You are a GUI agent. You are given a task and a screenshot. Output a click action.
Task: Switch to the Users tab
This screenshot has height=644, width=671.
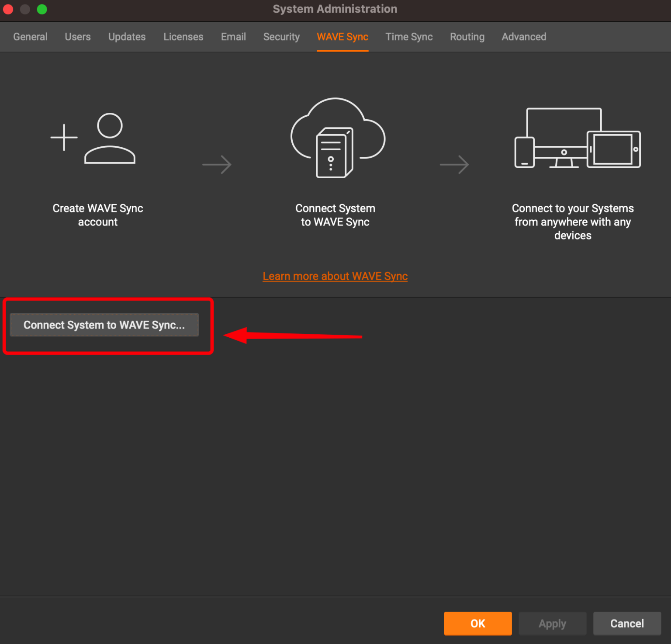pyautogui.click(x=78, y=37)
